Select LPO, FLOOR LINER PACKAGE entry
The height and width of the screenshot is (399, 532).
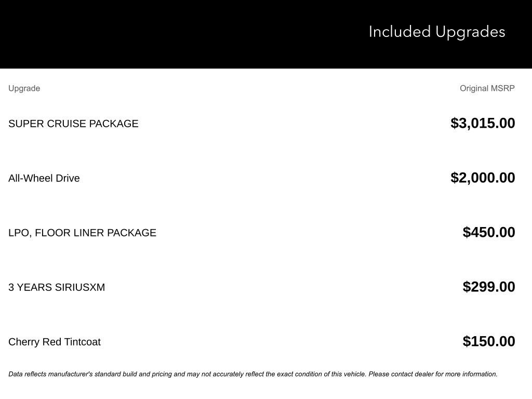pyautogui.click(x=82, y=233)
